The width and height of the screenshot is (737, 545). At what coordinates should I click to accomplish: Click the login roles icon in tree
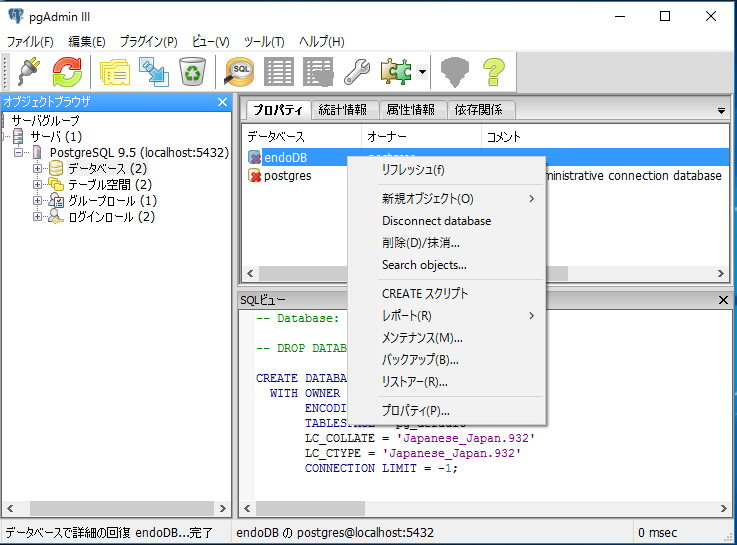click(56, 216)
